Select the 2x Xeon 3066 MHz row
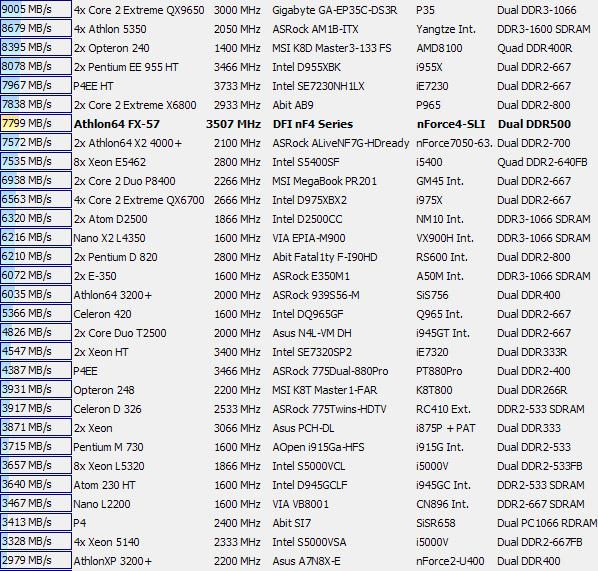 299,428
